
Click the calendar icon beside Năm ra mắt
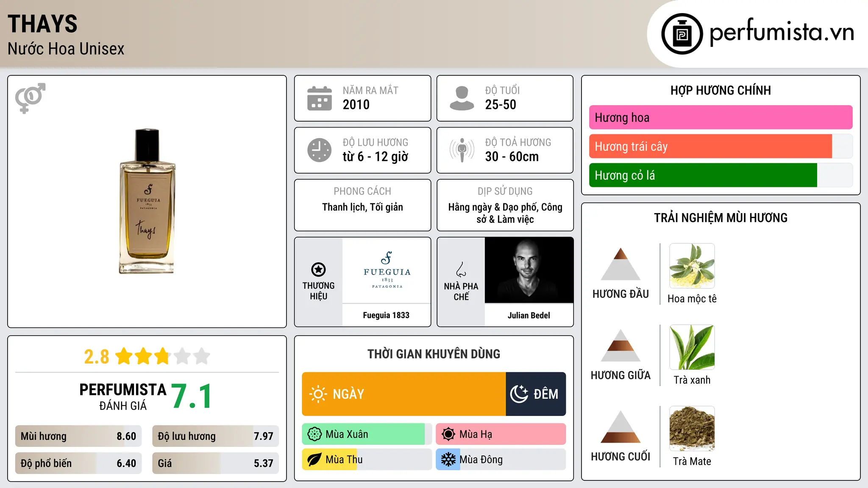point(320,98)
